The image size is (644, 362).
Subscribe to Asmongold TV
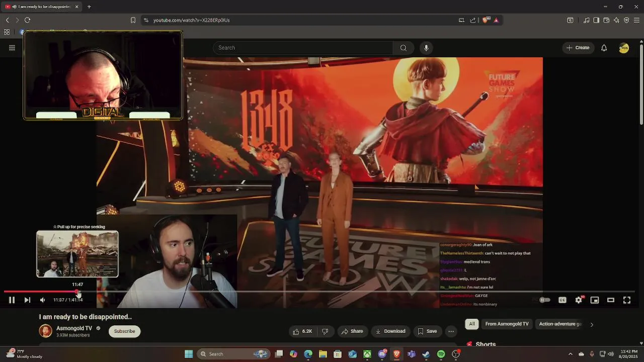tap(124, 331)
